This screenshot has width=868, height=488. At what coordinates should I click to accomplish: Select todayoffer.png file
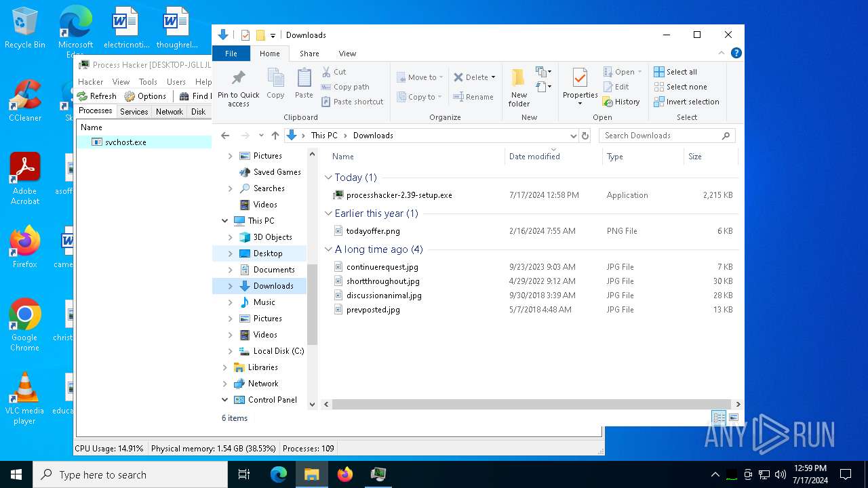point(373,231)
